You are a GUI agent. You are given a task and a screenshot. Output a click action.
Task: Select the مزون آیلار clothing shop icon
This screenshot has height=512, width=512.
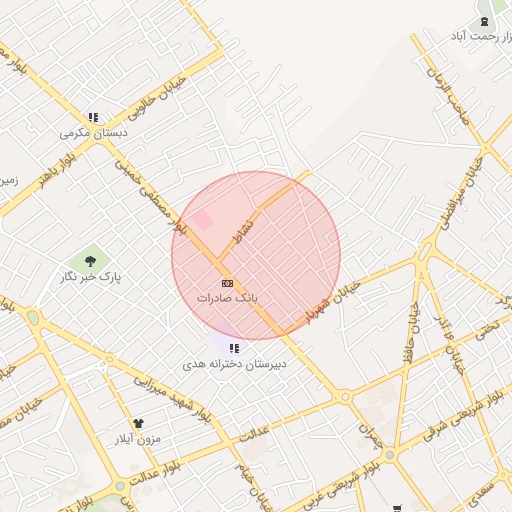(138, 423)
